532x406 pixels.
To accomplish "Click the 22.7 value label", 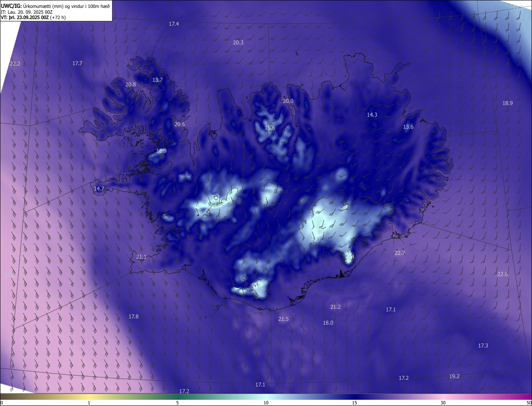I will (x=399, y=253).
